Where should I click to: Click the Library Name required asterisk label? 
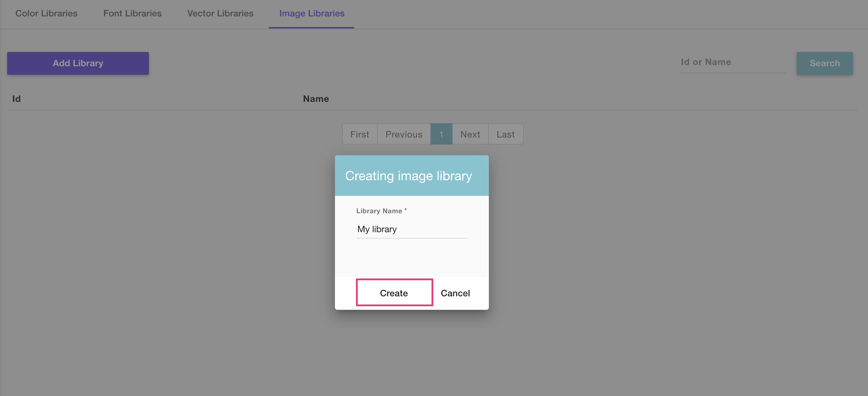pyautogui.click(x=381, y=210)
